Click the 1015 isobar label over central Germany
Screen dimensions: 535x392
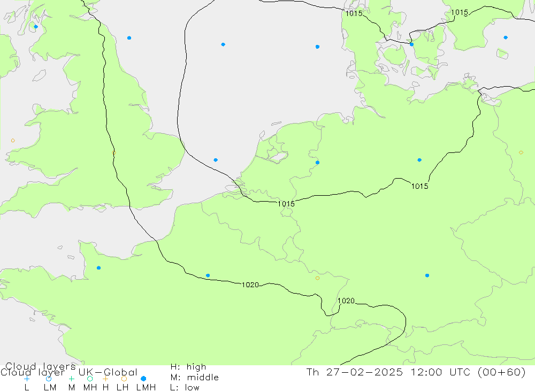(419, 186)
